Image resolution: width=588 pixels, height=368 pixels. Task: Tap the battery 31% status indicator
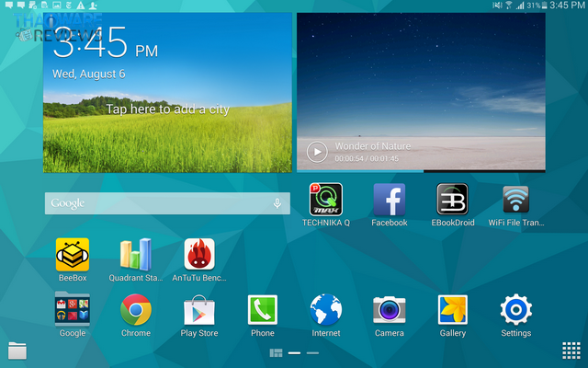tap(537, 6)
